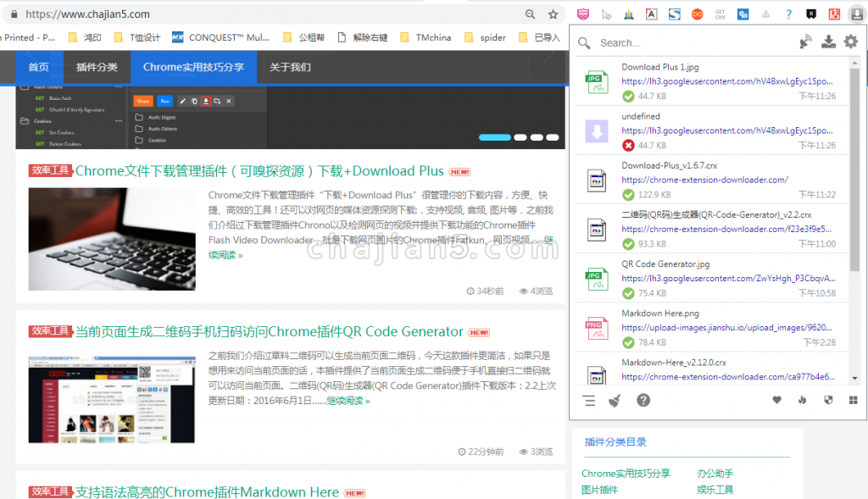Click the colored bar-chart extension icon

(x=629, y=14)
